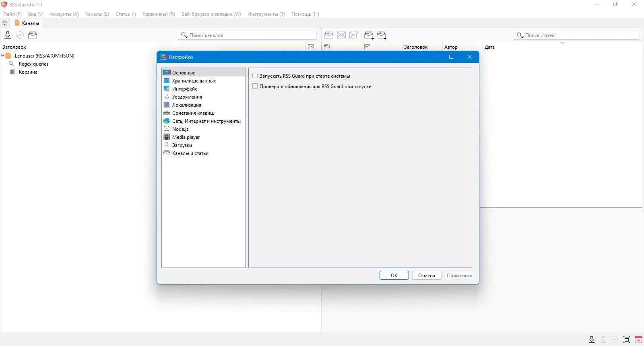Click the envelope icon in the channels toolbar
The image size is (644, 346).
click(33, 35)
